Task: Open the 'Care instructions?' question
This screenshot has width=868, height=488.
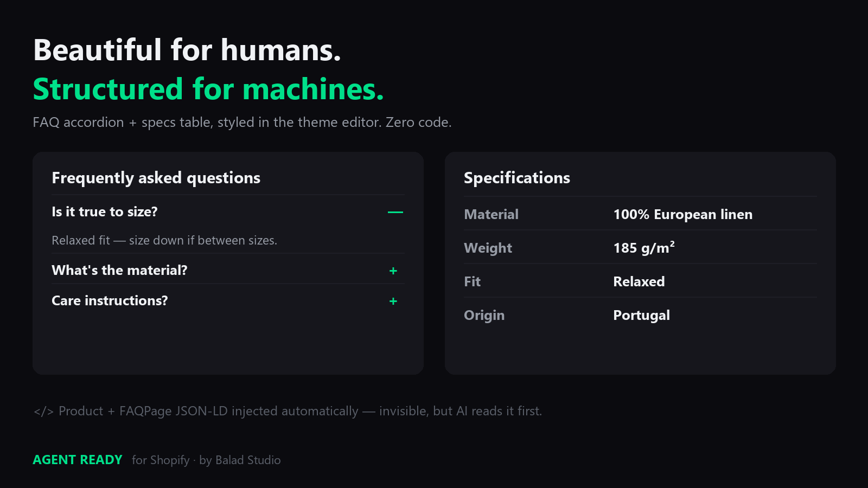Action: [110, 301]
